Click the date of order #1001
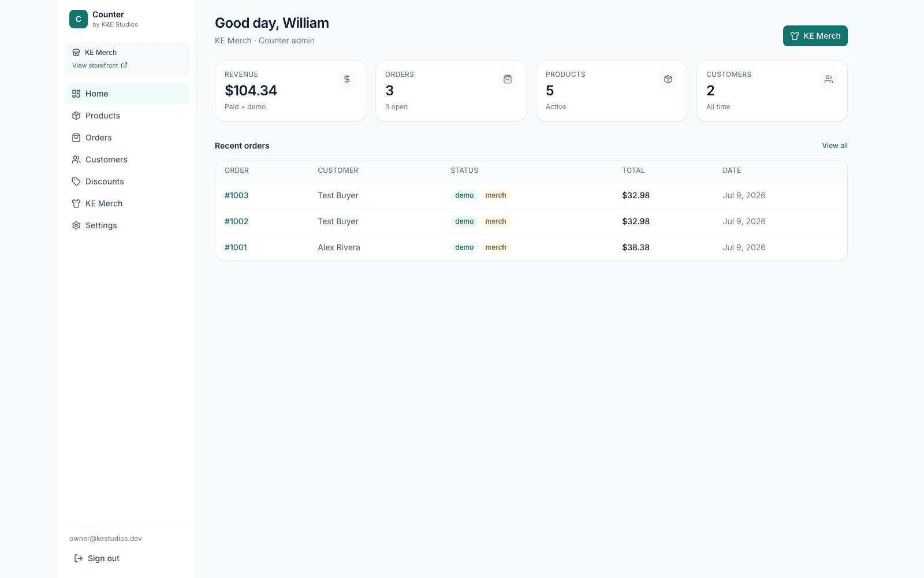Screen dimensions: 924x578 [x=744, y=247]
